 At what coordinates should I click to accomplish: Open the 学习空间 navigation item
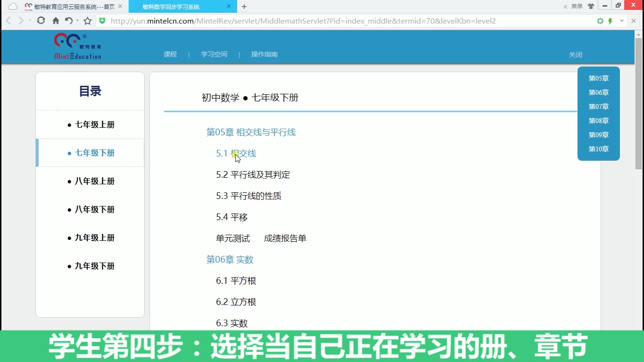[x=214, y=55]
